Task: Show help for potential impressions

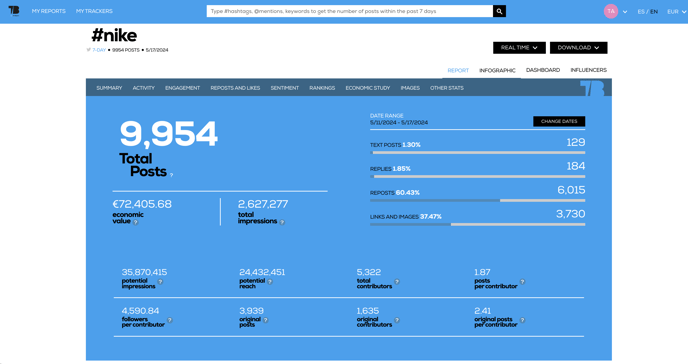Action: pos(161,282)
